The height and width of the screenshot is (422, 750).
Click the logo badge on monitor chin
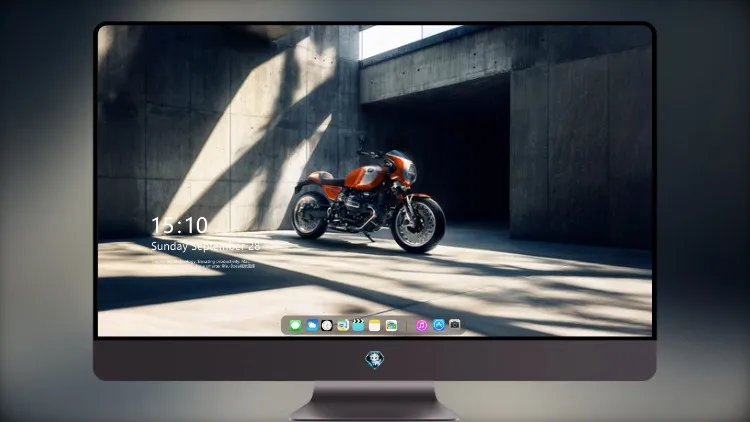pos(375,360)
